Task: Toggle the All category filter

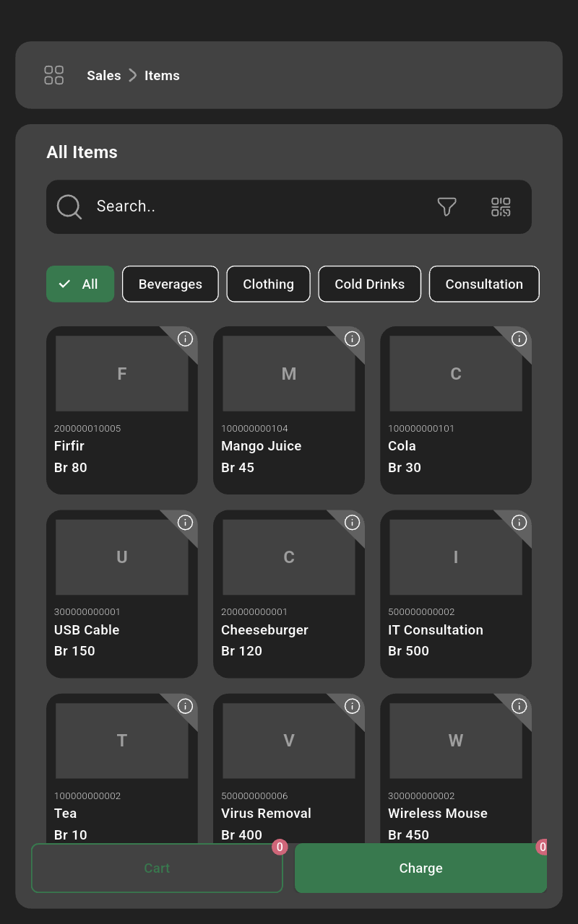Action: coord(80,284)
